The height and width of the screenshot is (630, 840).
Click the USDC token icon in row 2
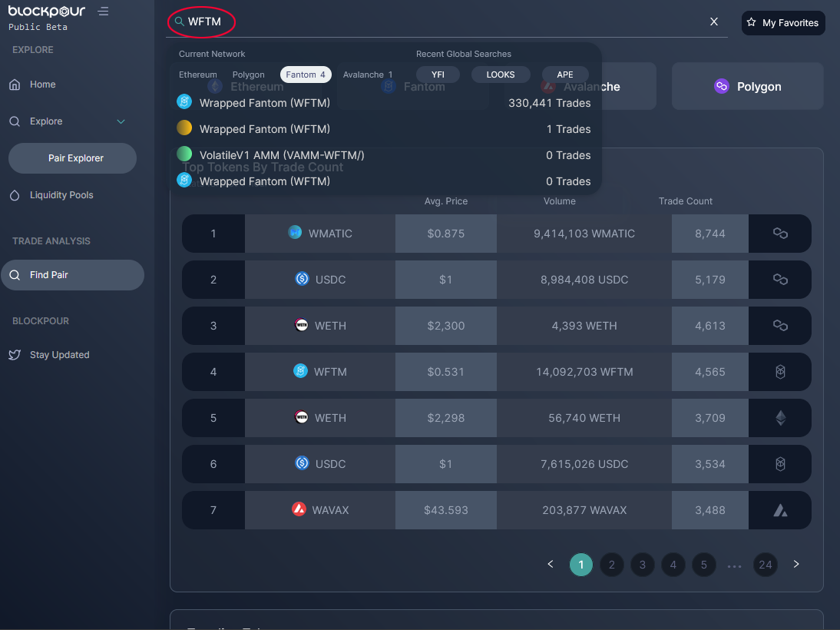tap(303, 279)
